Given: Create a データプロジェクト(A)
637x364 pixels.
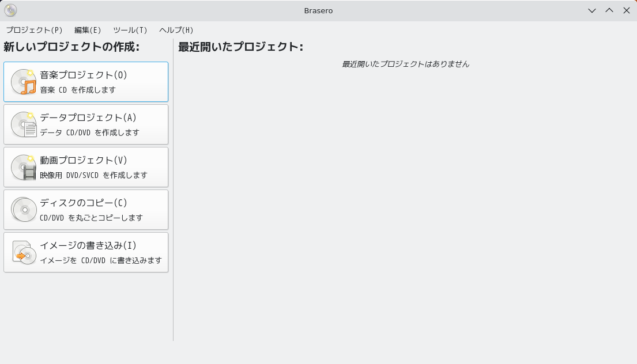Looking at the screenshot, I should pyautogui.click(x=86, y=124).
